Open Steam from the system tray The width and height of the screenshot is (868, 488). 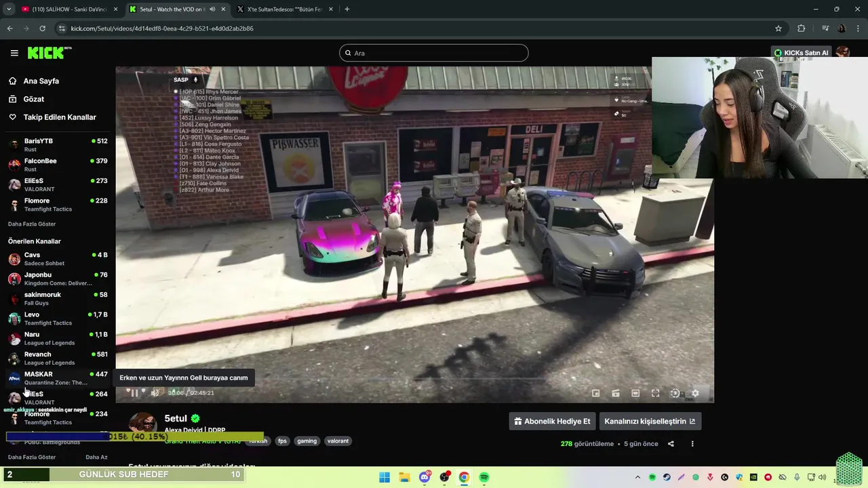coord(667,477)
